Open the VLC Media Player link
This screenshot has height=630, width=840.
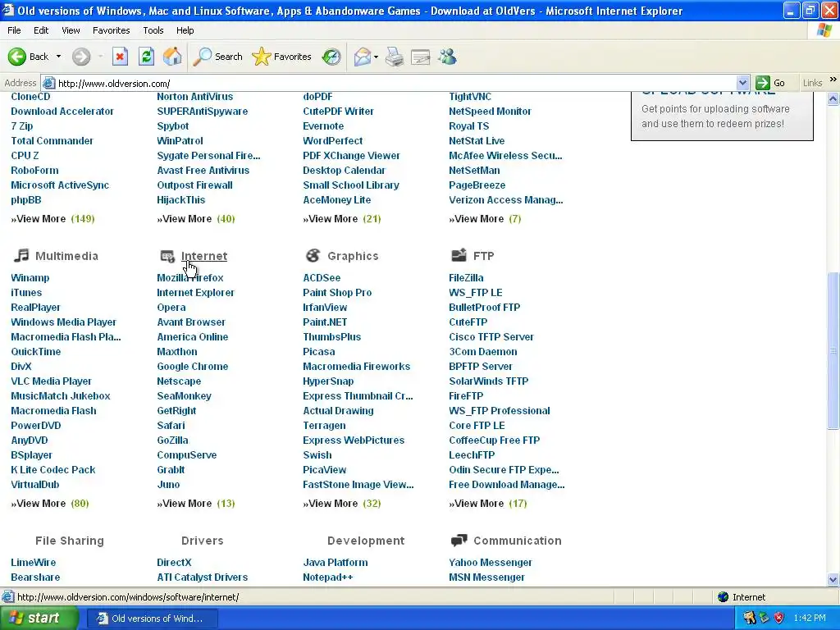click(x=52, y=381)
